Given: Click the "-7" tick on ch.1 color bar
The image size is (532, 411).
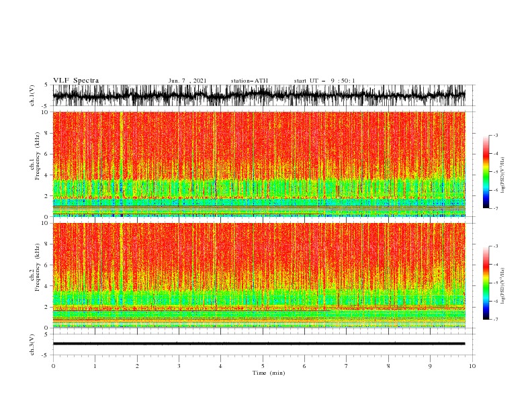Looking at the screenshot, I should (x=496, y=208).
